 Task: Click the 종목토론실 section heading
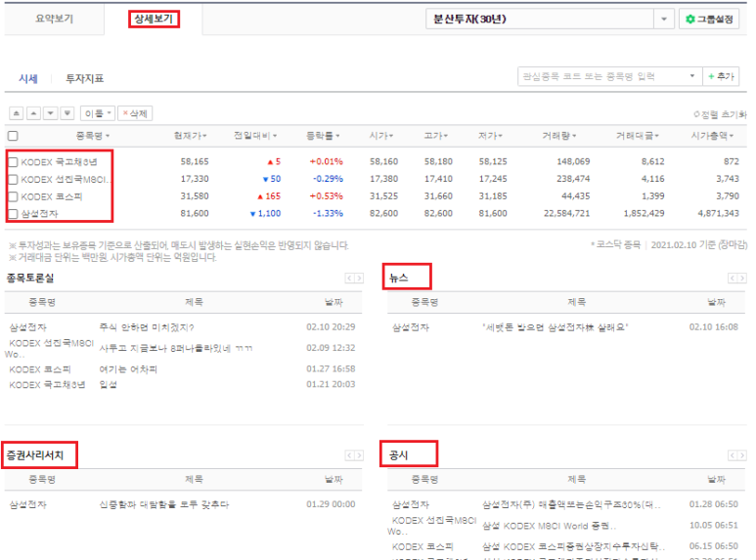30,279
